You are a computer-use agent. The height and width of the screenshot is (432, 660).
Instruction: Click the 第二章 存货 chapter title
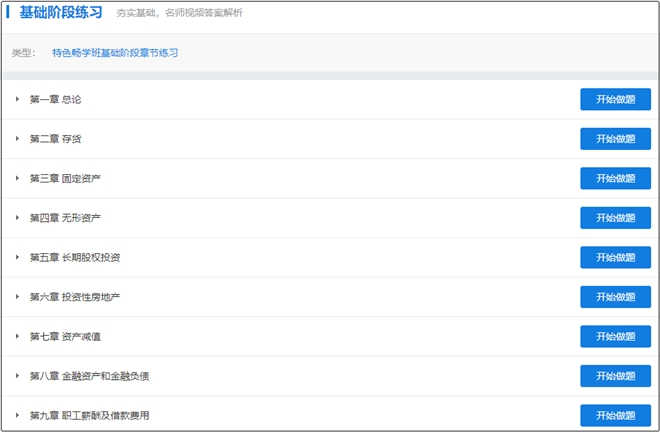pos(55,139)
